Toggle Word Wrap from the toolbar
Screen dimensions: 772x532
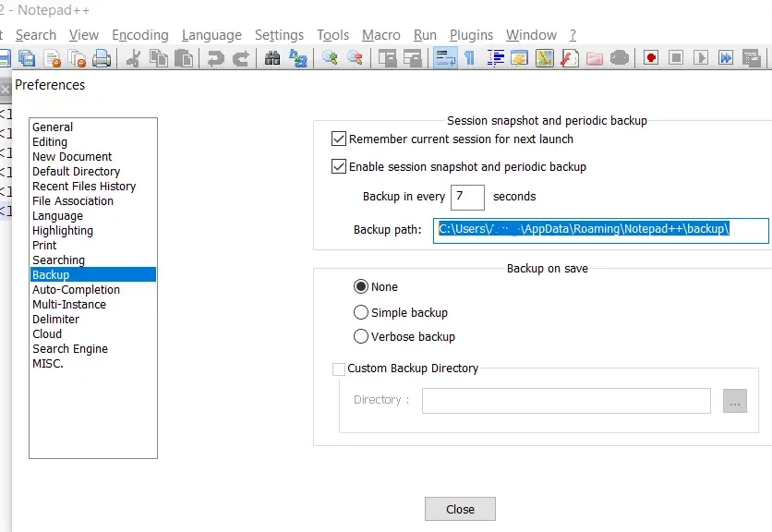444,57
